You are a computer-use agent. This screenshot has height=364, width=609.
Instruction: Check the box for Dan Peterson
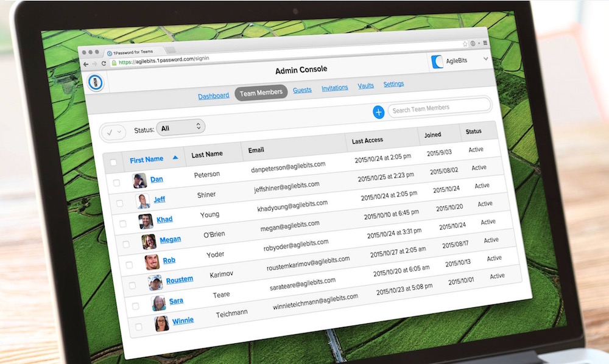click(116, 183)
